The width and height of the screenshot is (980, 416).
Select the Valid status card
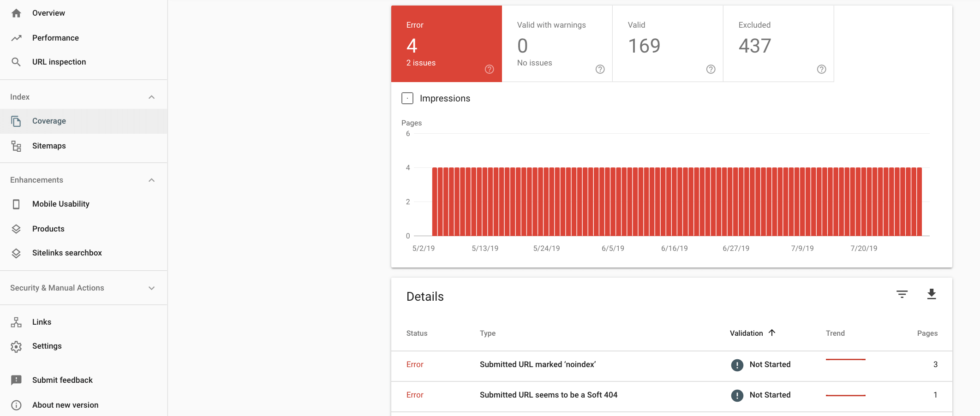point(668,44)
